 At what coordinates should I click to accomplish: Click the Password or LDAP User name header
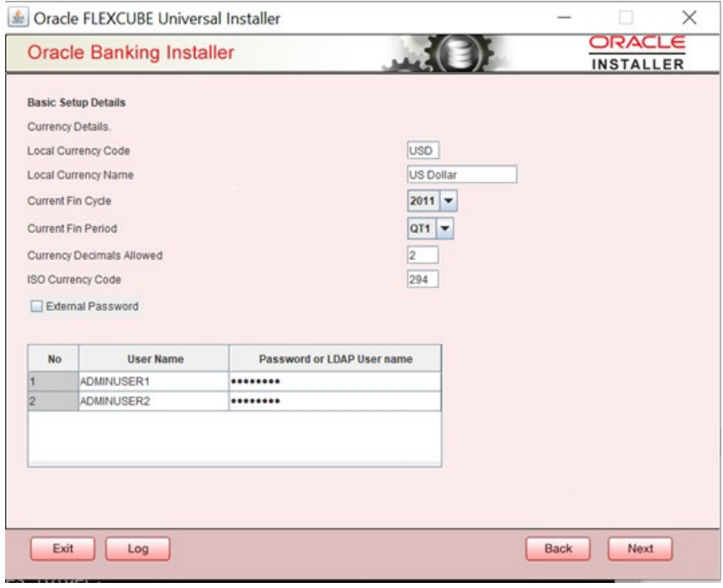point(334,359)
